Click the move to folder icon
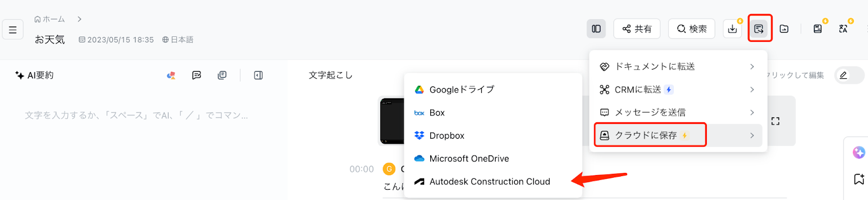This screenshot has height=200, width=868. pyautogui.click(x=784, y=29)
